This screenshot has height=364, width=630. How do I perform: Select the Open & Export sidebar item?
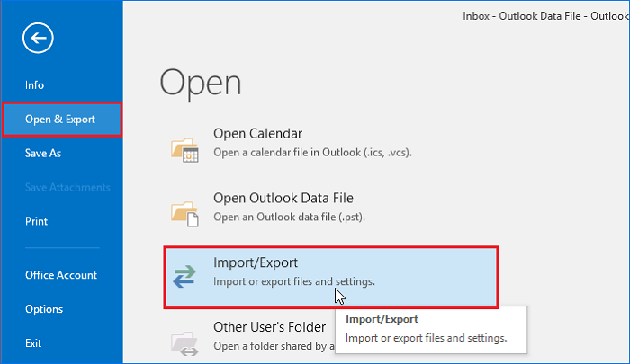tap(60, 119)
